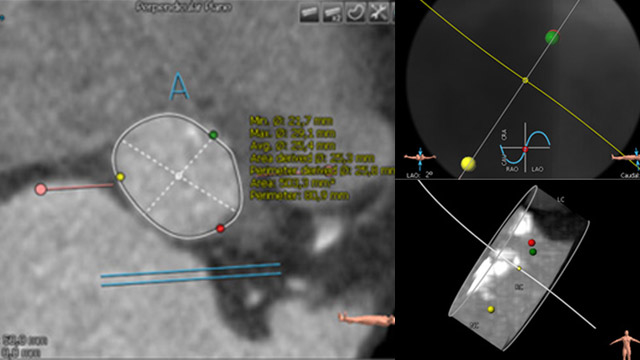Screen dimensions: 640x360
Task: Click the Area mm² measurement value
Action: (x=292, y=182)
